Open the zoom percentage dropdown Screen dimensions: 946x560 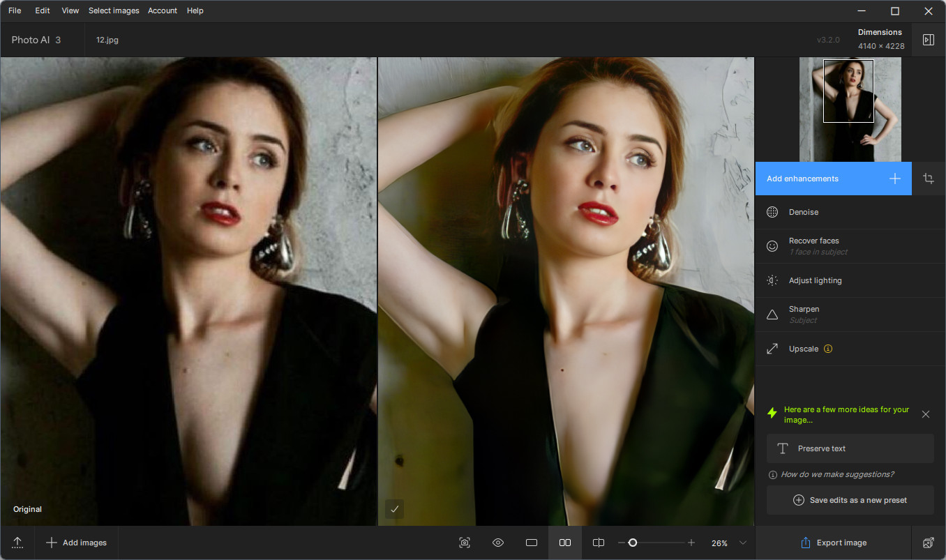pos(743,543)
